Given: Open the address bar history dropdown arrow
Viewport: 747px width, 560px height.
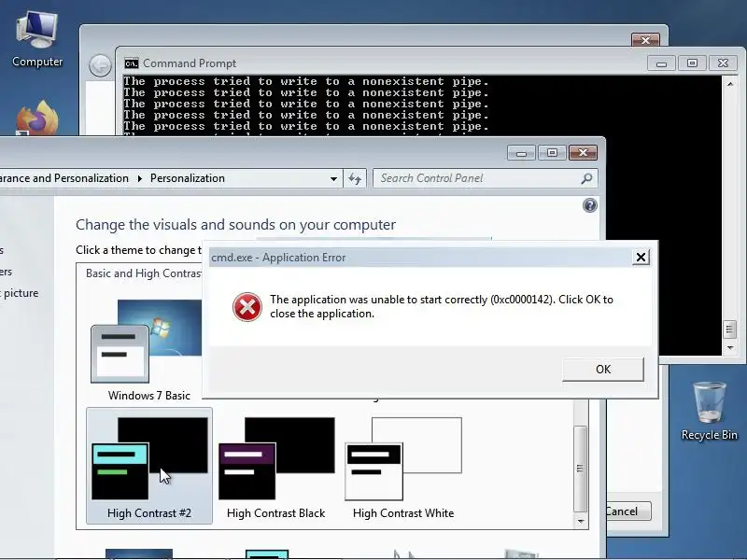Looking at the screenshot, I should pos(333,179).
